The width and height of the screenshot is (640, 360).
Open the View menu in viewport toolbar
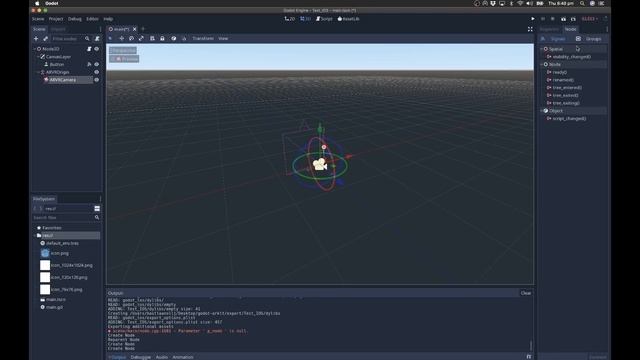click(x=223, y=38)
